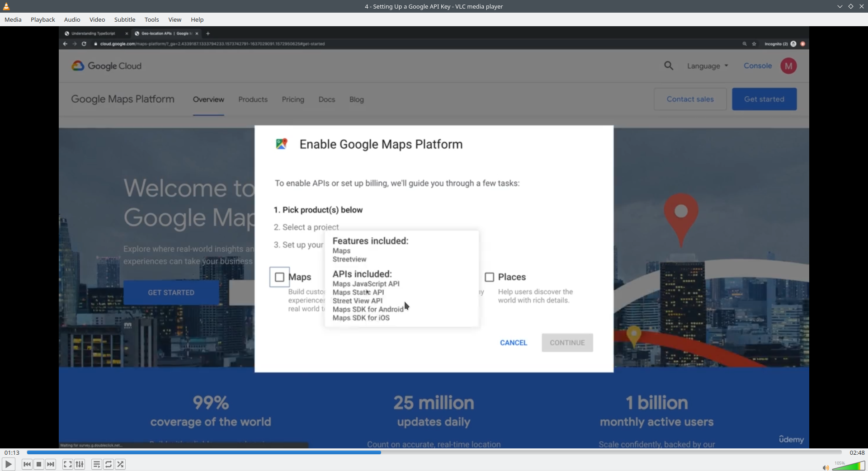Click the Google Cloud logo
Screen dimensions: 868x471
click(107, 66)
